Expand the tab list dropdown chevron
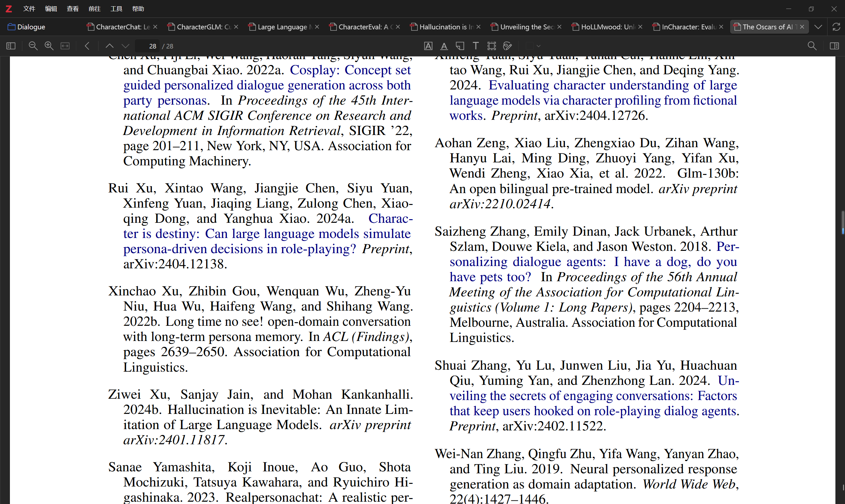 [x=818, y=27]
